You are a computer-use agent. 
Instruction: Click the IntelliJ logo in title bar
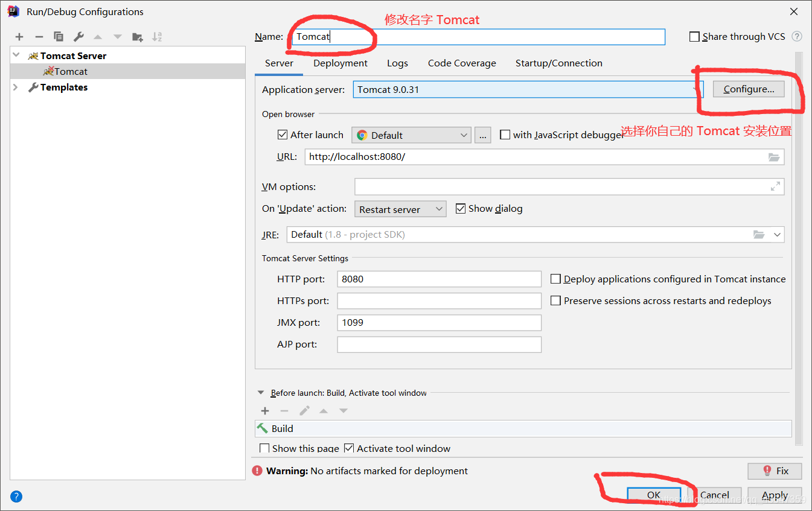tap(13, 11)
